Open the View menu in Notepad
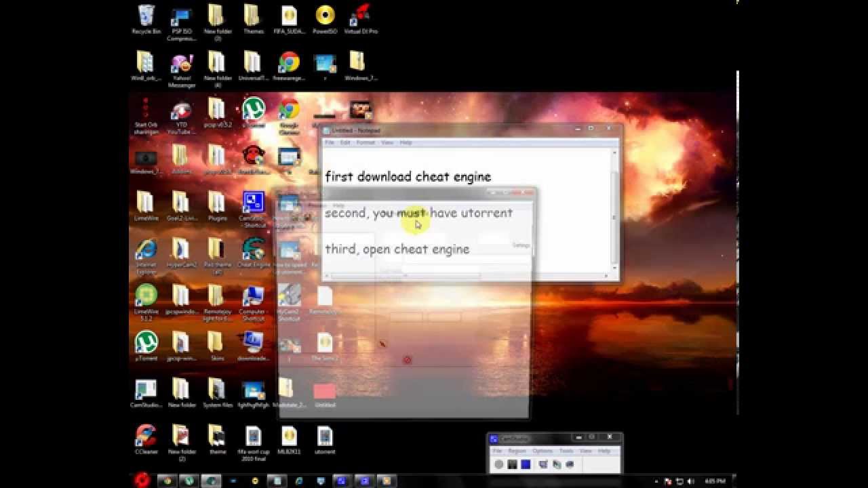 point(387,143)
